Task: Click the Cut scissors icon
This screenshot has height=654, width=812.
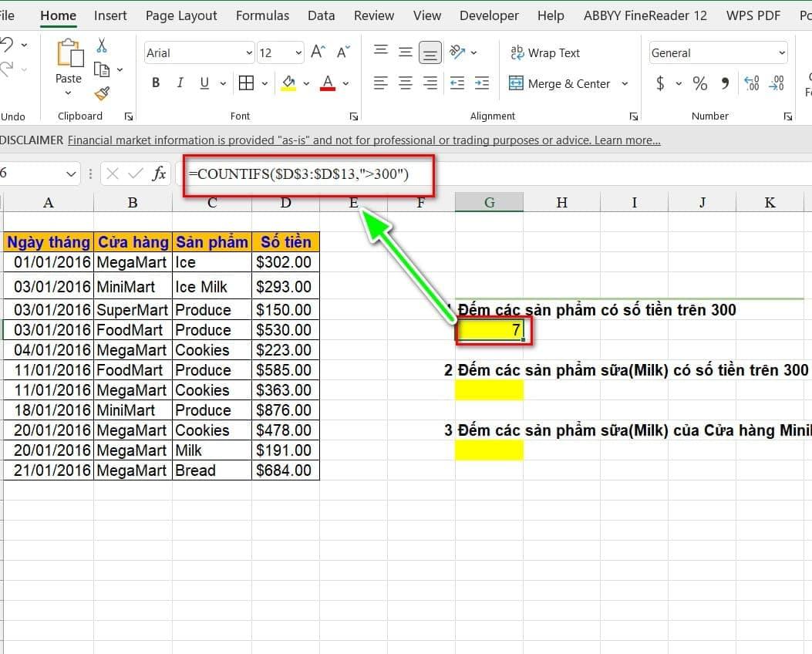Action: point(102,46)
